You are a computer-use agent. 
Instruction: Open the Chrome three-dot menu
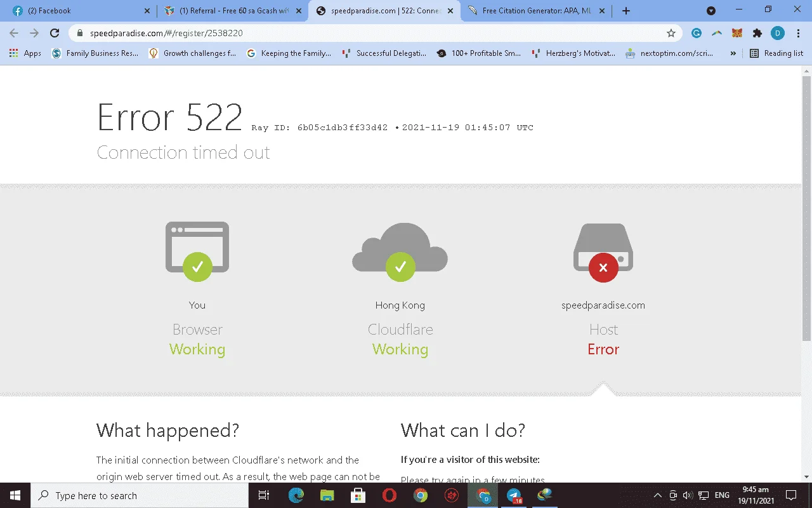pyautogui.click(x=798, y=33)
